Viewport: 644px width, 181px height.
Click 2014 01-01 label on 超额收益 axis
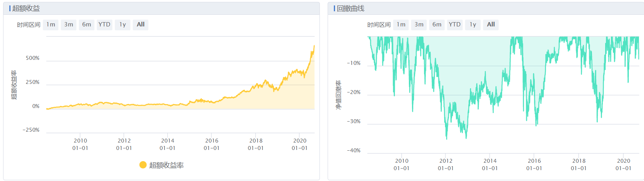pyautogui.click(x=168, y=144)
